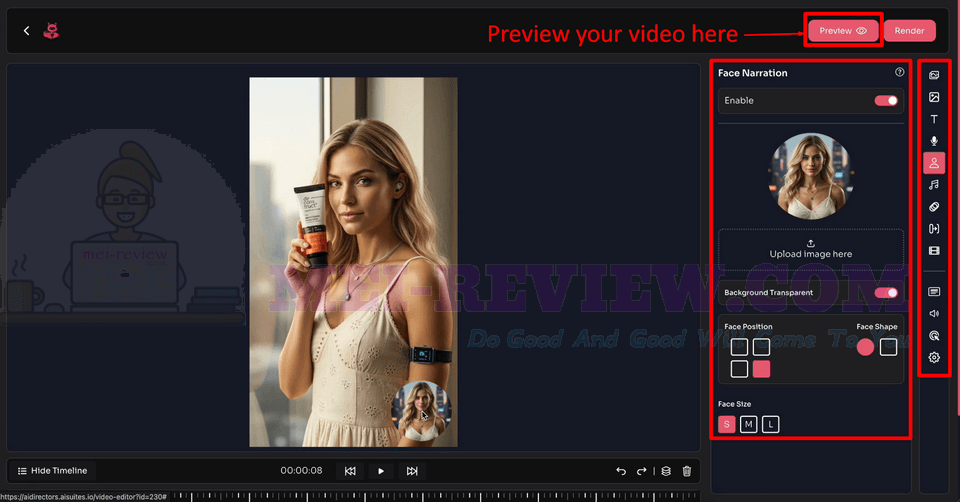The image size is (960, 502).
Task: Set face position to bottom-left
Action: tap(739, 369)
